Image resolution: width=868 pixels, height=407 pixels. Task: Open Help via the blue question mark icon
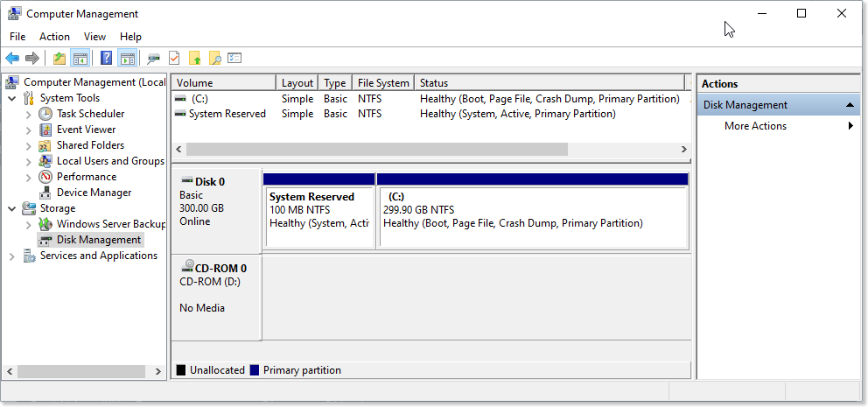tap(106, 58)
